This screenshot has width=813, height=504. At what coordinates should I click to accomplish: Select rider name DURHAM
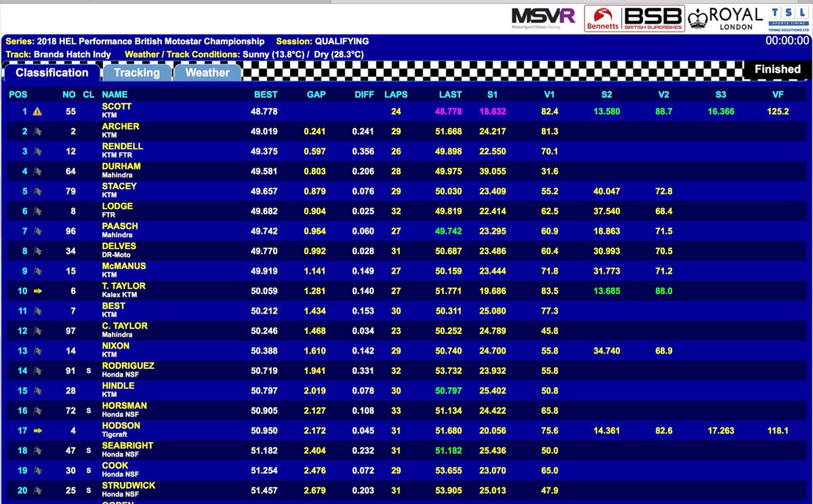(121, 167)
